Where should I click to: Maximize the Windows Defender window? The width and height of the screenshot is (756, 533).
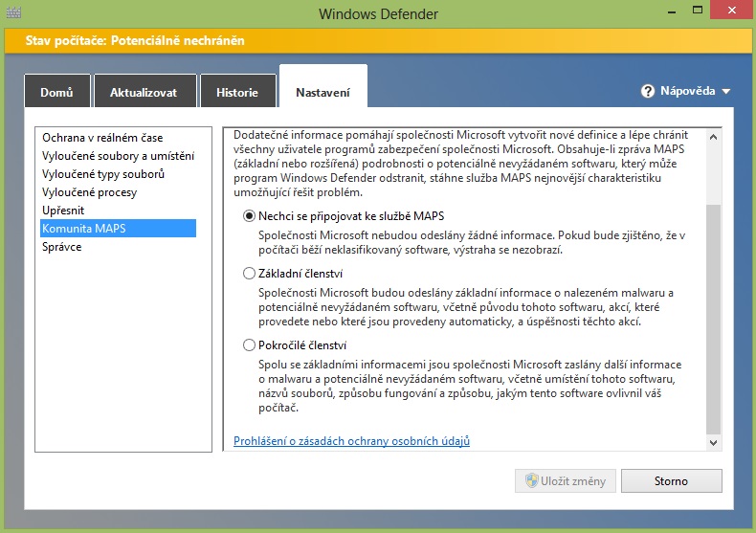click(x=698, y=11)
